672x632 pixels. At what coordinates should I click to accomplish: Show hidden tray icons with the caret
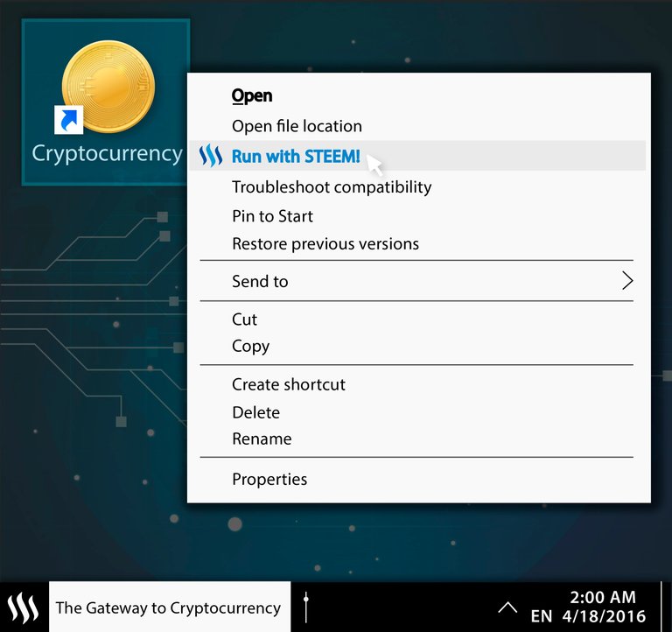point(507,607)
